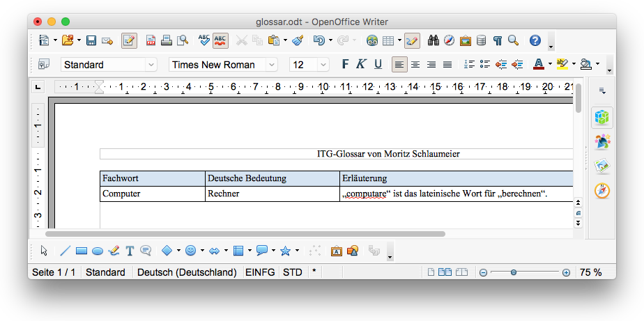Click the Deutsch (Deutschland) language field
This screenshot has height=321, width=644.
pyautogui.click(x=187, y=272)
